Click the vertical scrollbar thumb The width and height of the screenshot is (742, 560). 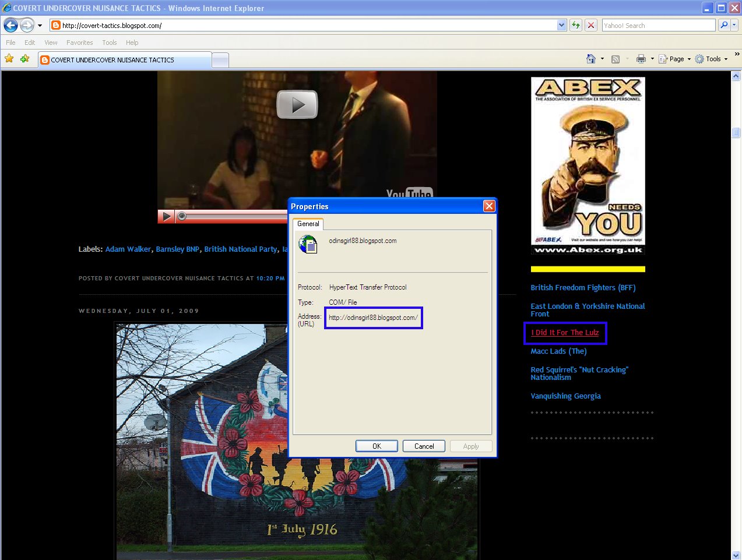click(736, 133)
